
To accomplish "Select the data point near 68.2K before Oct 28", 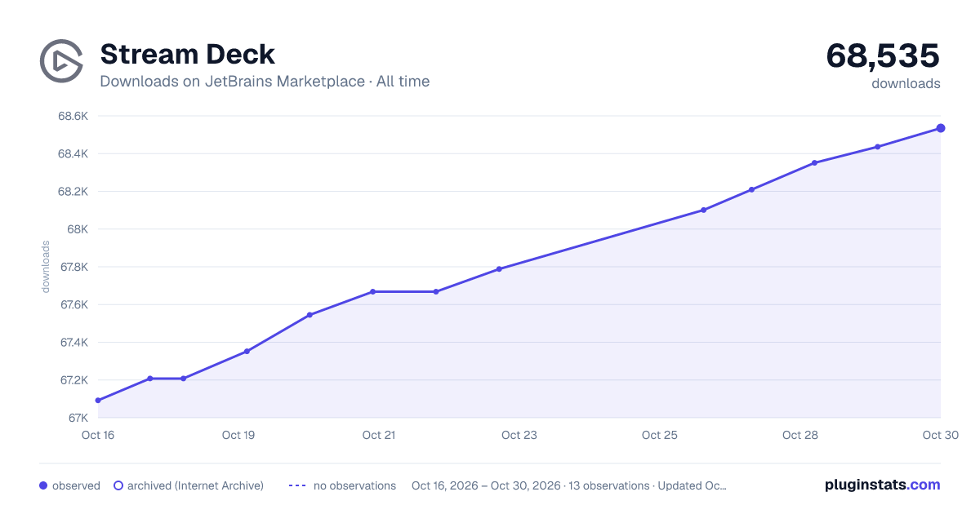I will 751,189.
